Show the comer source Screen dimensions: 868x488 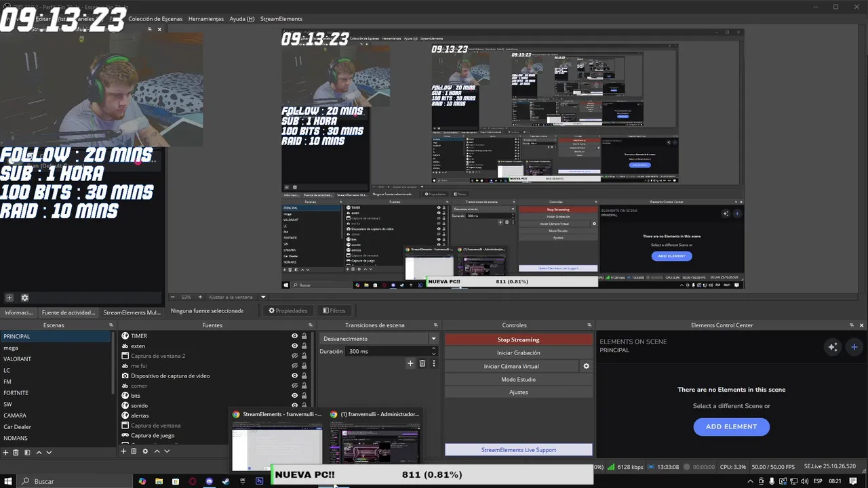(294, 386)
